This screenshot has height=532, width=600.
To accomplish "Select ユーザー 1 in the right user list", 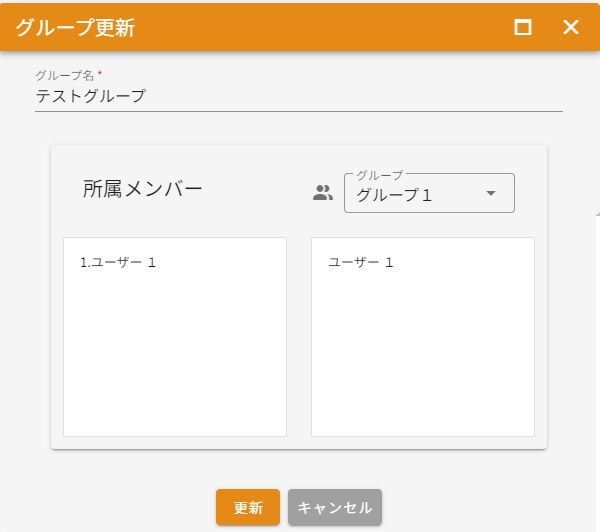I will point(361,262).
